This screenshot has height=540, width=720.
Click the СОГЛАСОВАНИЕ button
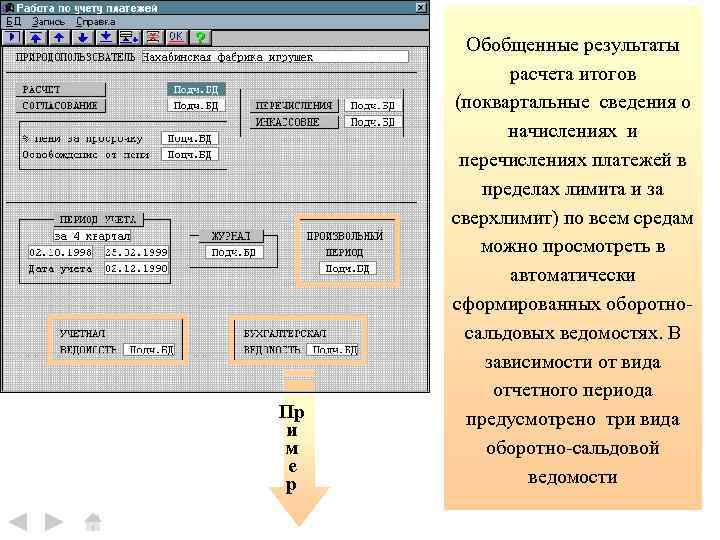[x=61, y=106]
